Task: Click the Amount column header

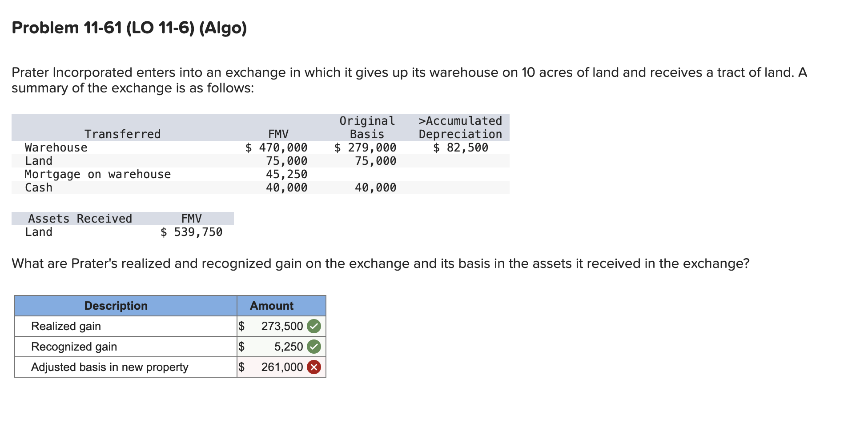Action: 272,306
